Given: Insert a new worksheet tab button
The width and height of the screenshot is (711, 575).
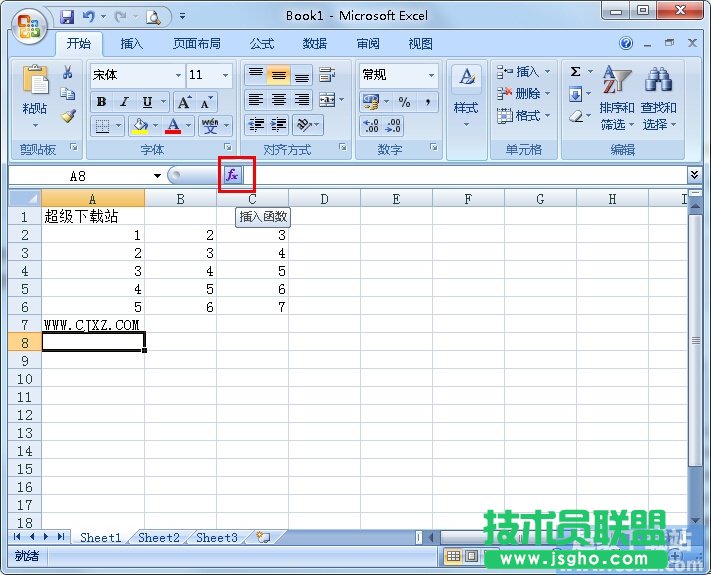Looking at the screenshot, I should point(263,537).
